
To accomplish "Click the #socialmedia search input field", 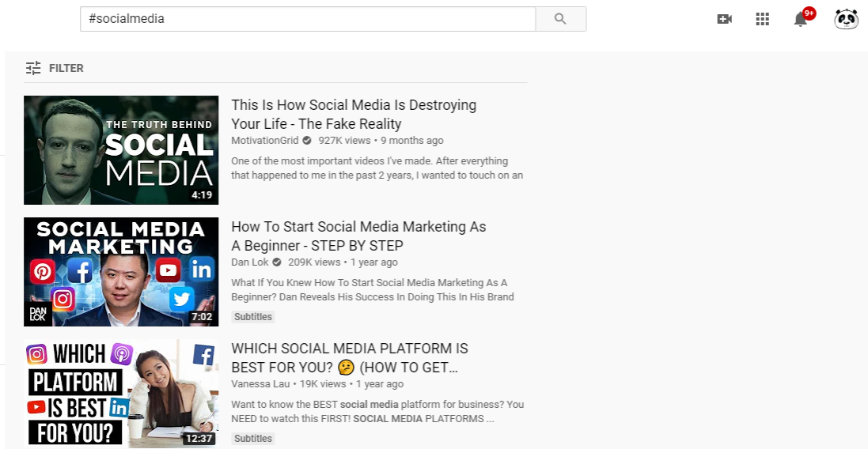I will pos(307,19).
